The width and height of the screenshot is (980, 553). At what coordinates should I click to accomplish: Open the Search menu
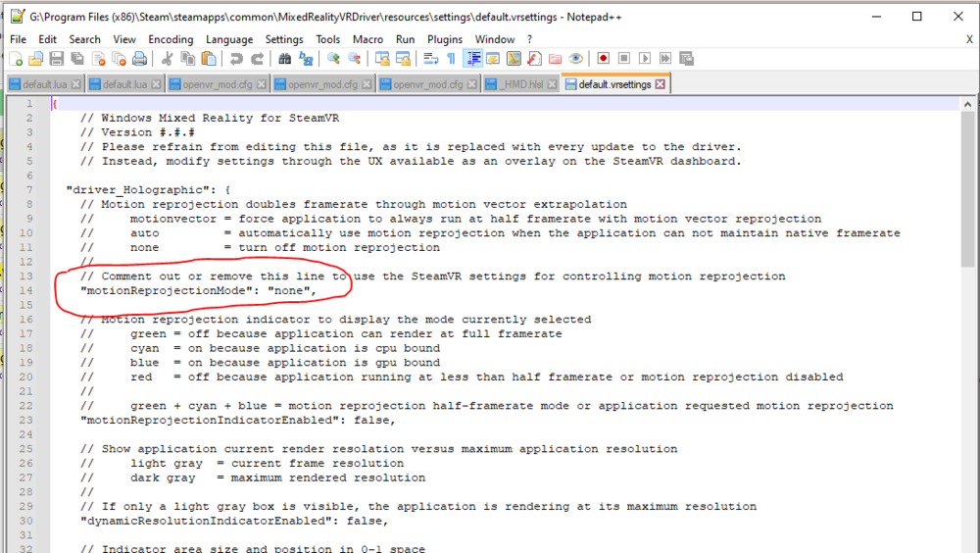tap(84, 39)
